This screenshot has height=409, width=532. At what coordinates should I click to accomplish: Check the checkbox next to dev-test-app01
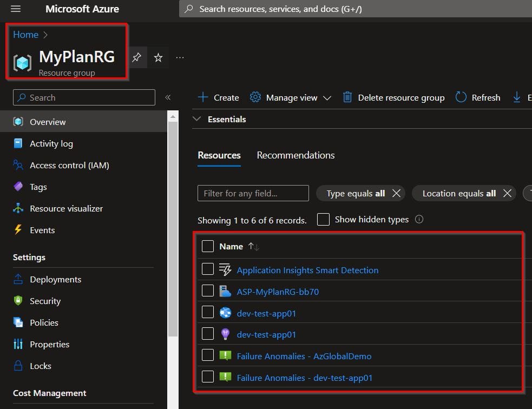click(x=207, y=313)
